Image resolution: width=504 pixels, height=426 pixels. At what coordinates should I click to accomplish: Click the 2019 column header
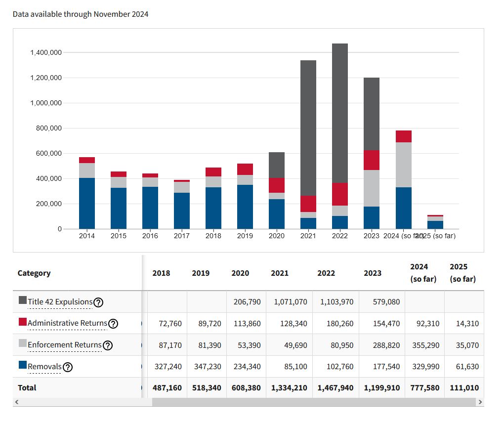click(x=201, y=273)
